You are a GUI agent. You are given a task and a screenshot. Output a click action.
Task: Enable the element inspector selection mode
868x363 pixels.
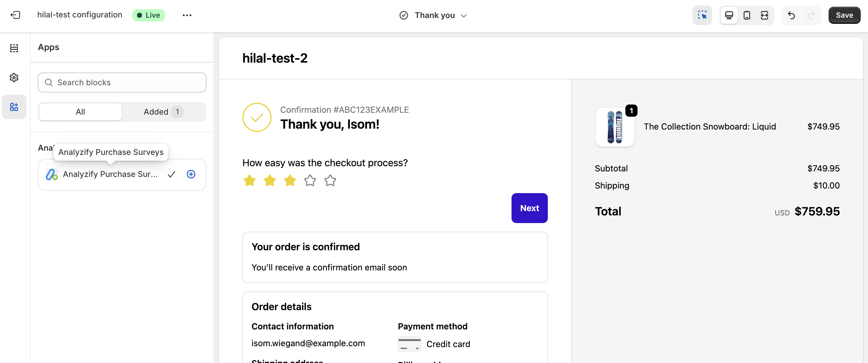(702, 15)
